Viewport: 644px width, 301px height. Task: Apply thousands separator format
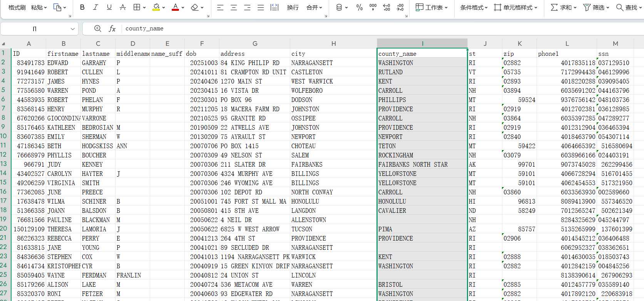(x=373, y=7)
